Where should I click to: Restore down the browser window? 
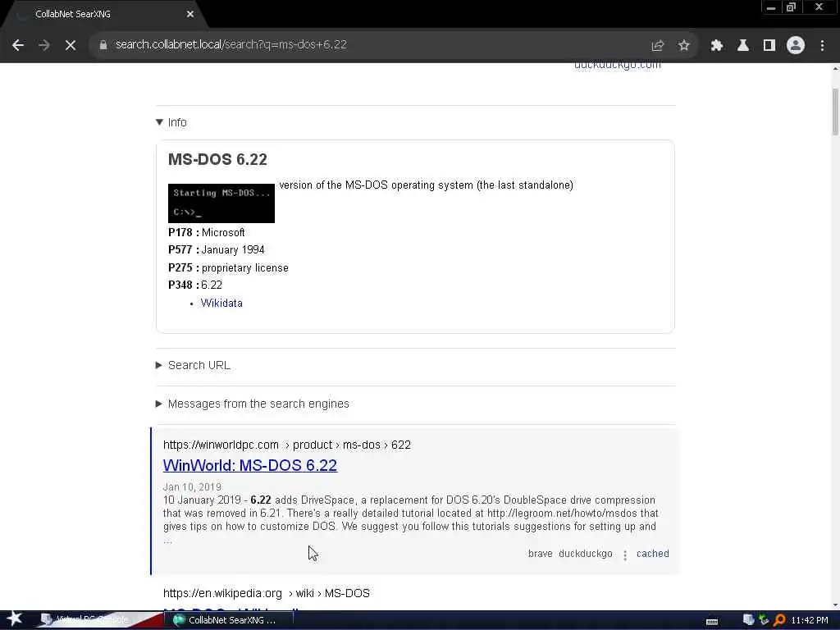(x=791, y=7)
